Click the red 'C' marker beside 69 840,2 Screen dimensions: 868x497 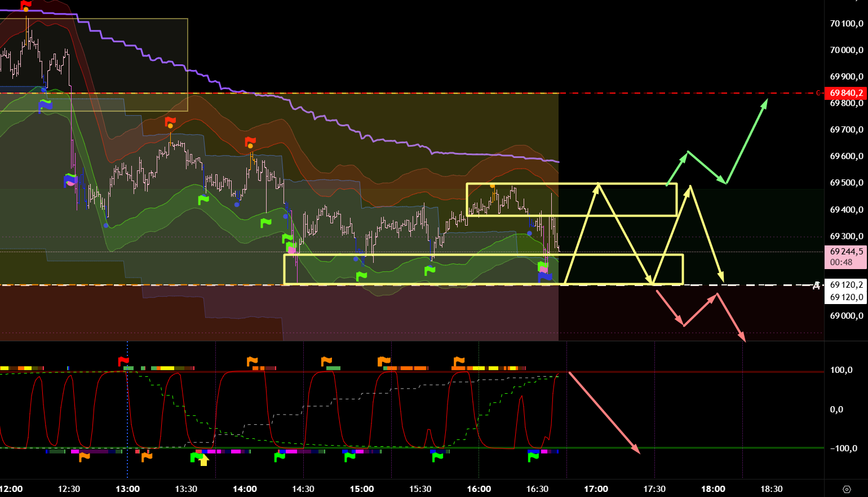[x=818, y=93]
